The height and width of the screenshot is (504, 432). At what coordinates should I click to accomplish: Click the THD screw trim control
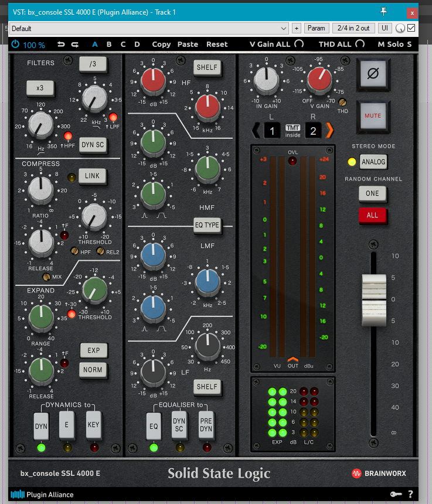point(343,102)
